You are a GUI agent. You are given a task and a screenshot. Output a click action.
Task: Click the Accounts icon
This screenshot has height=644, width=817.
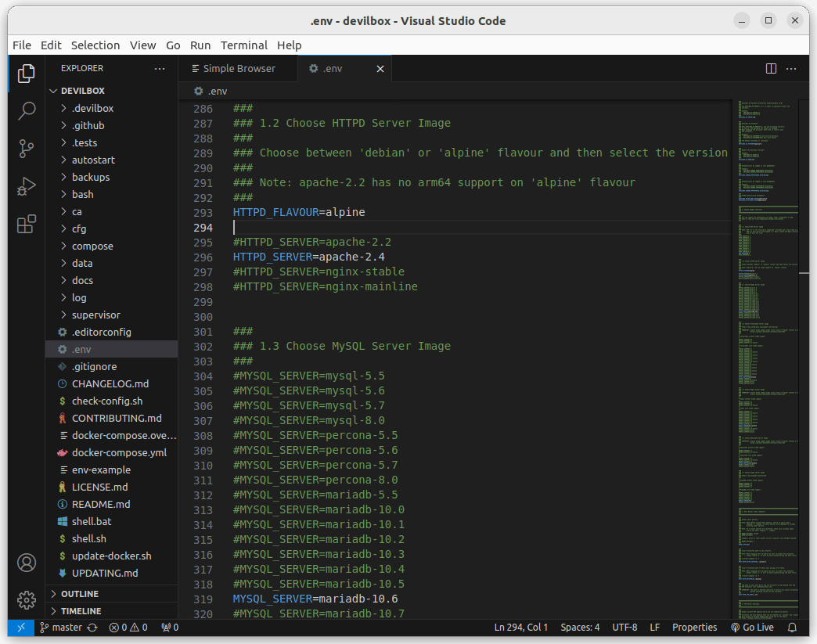click(x=27, y=563)
